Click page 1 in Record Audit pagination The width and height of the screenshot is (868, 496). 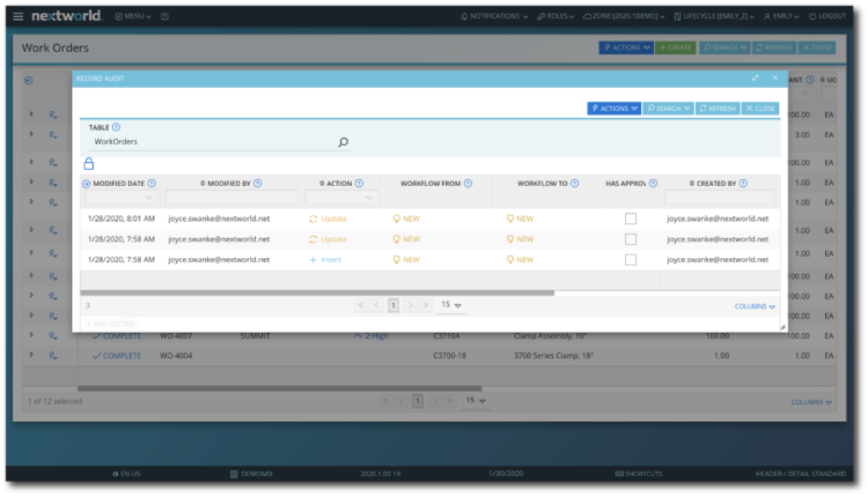pos(393,305)
